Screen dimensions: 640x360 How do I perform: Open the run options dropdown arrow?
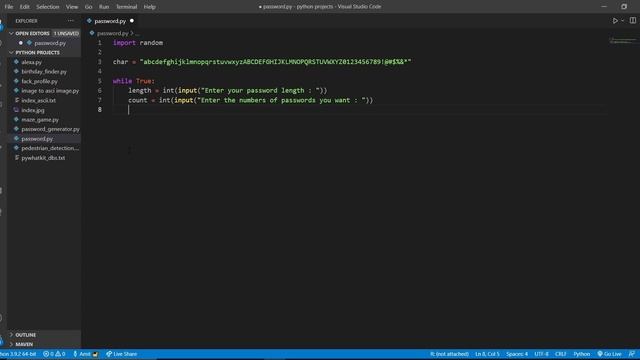(x=622, y=20)
